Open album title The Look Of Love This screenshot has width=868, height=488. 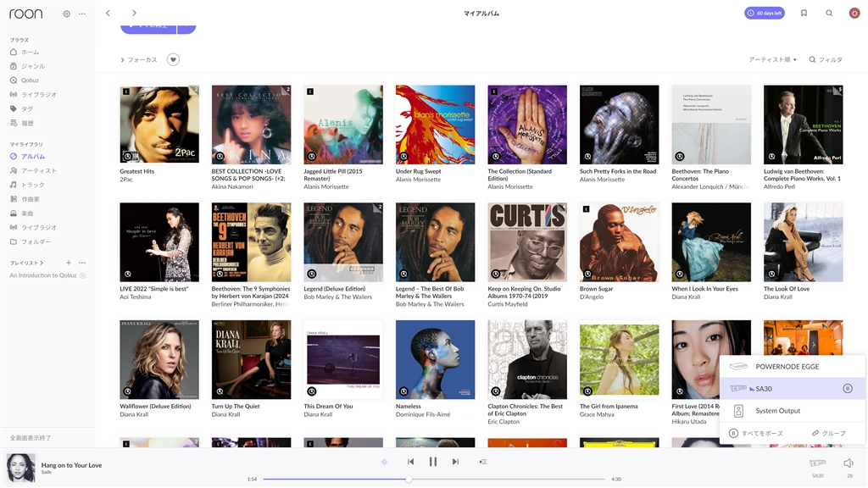(787, 289)
